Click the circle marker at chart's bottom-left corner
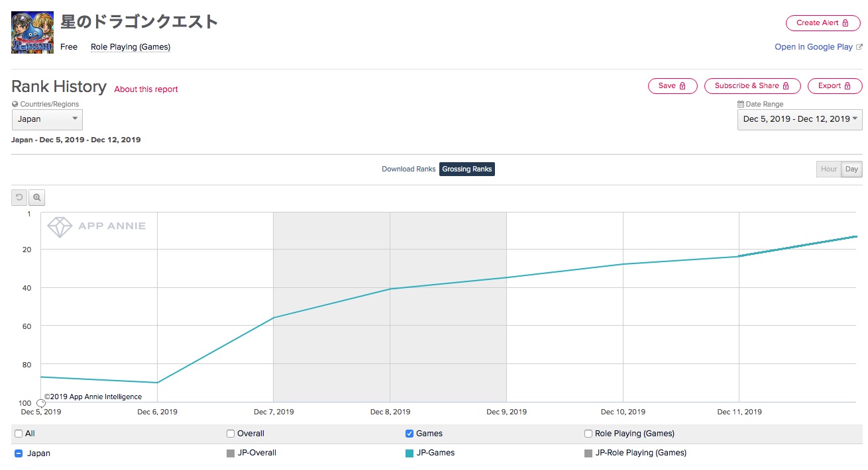Image resolution: width=868 pixels, height=470 pixels. tap(41, 403)
